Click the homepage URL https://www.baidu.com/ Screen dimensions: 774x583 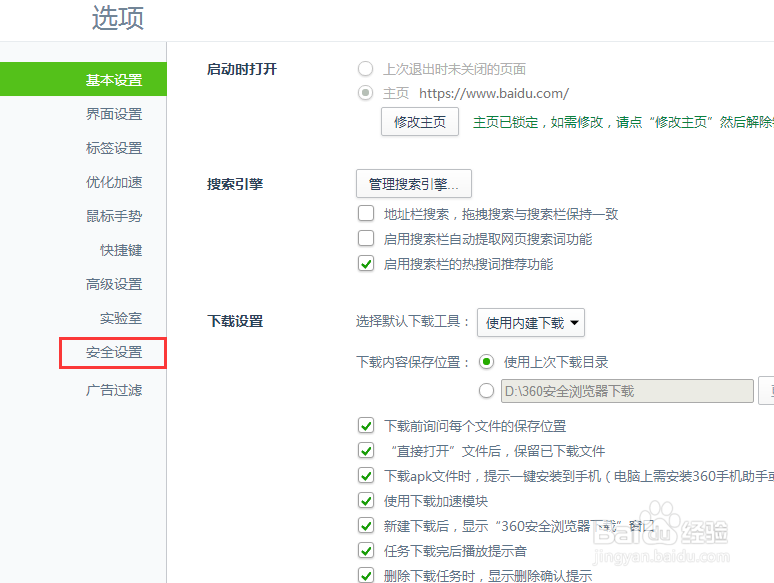pos(494,93)
